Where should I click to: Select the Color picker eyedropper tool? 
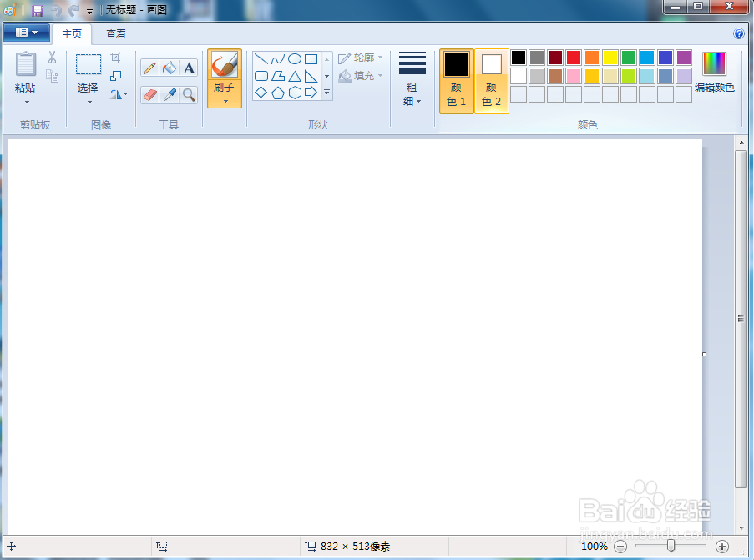pyautogui.click(x=170, y=94)
